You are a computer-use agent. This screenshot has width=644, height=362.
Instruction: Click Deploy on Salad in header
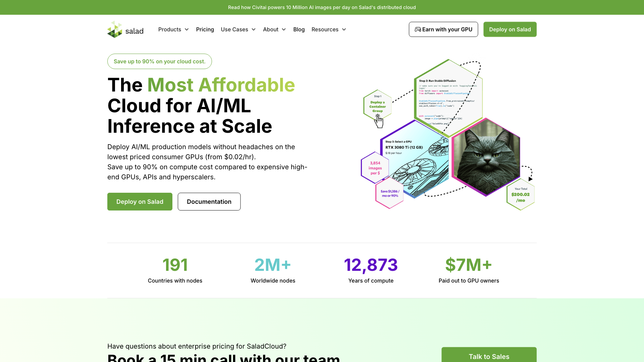pos(510,29)
